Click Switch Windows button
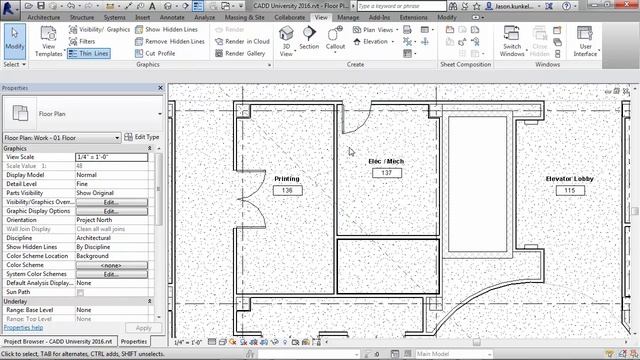The image size is (640, 360). (512, 41)
